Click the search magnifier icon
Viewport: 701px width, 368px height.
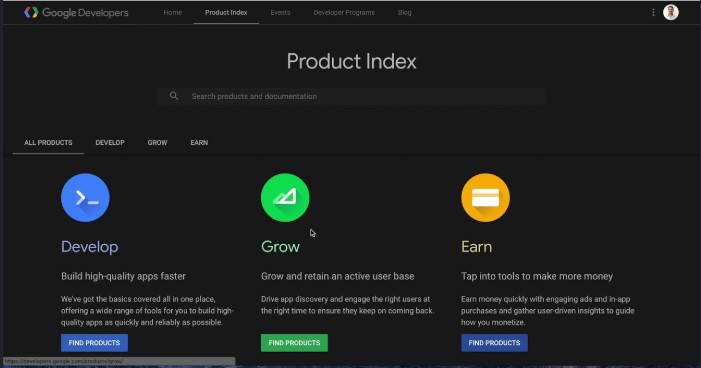pyautogui.click(x=174, y=96)
